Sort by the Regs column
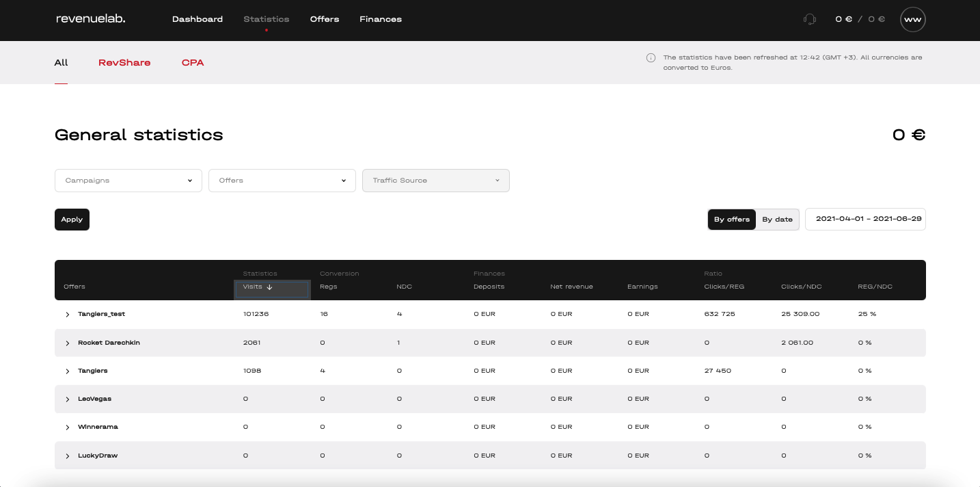This screenshot has height=487, width=980. [x=329, y=287]
